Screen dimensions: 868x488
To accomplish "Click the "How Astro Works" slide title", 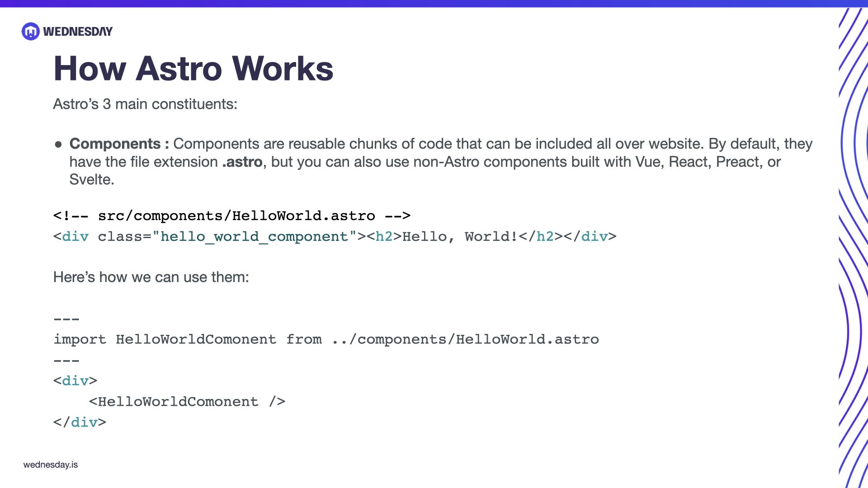I will point(193,69).
